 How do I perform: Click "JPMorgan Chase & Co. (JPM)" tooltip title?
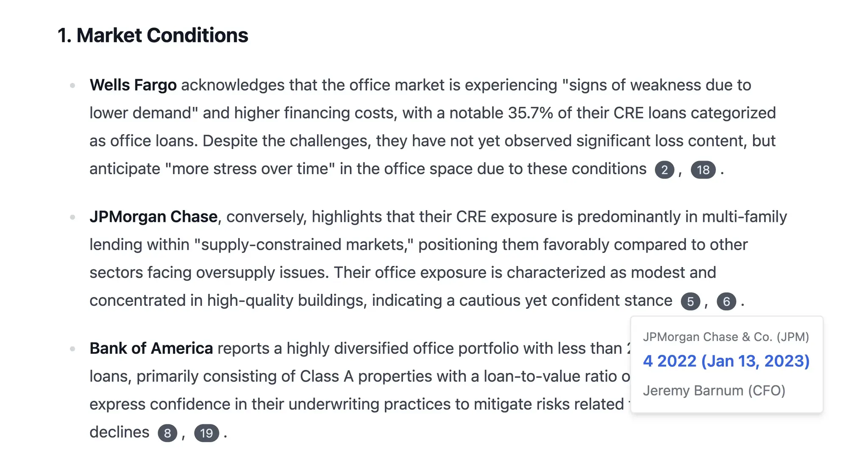point(726,337)
